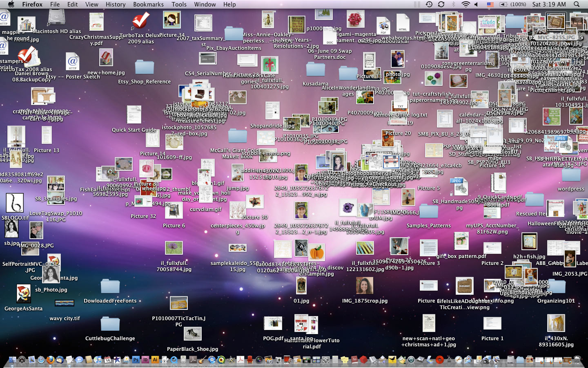The image size is (588, 368).
Task: Open the volume control in menu bar
Action: 477,4
